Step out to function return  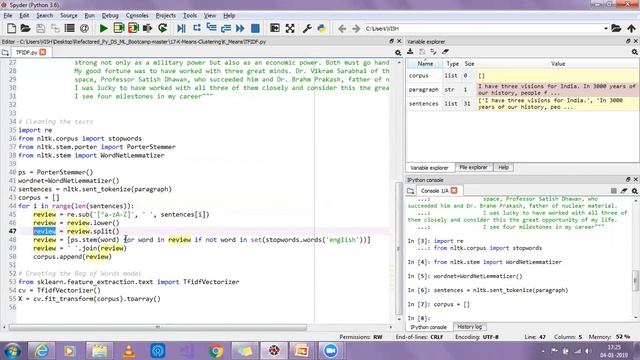[x=226, y=28]
